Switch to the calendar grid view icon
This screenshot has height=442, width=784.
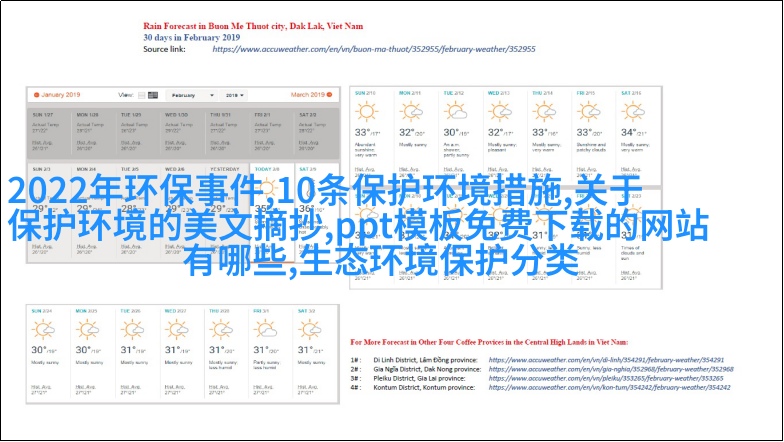153,95
